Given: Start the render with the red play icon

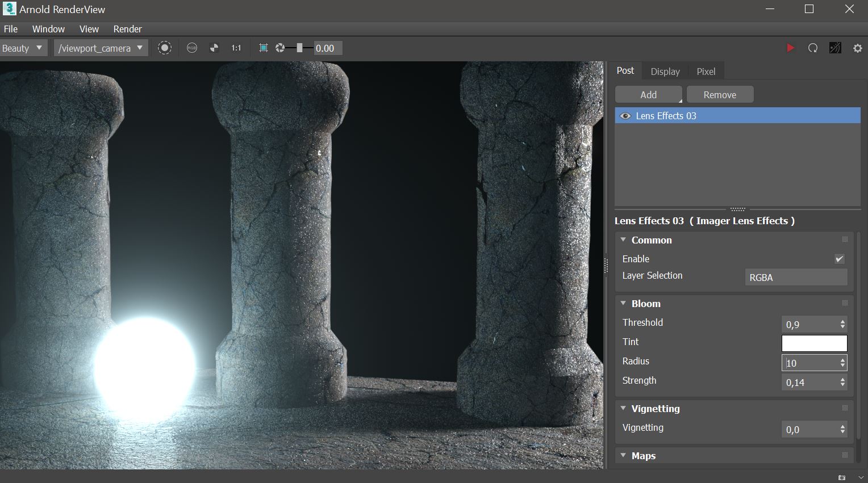Looking at the screenshot, I should [x=791, y=48].
